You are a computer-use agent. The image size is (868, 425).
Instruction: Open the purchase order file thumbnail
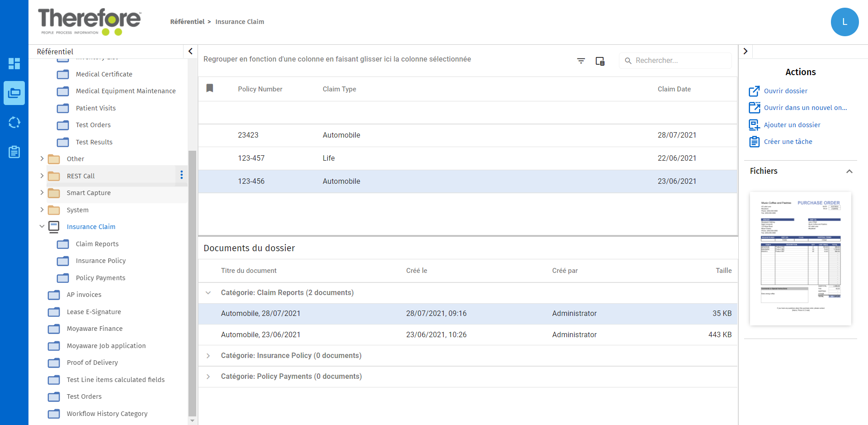tap(800, 258)
